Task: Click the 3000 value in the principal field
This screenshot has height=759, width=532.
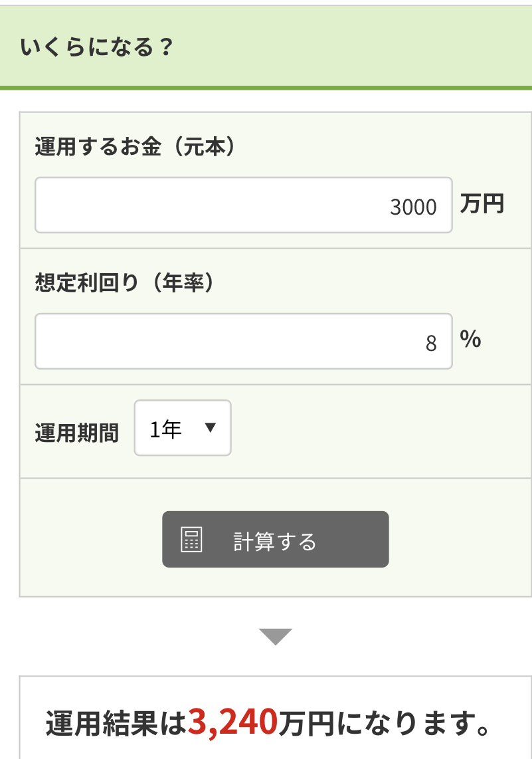Action: (x=414, y=207)
